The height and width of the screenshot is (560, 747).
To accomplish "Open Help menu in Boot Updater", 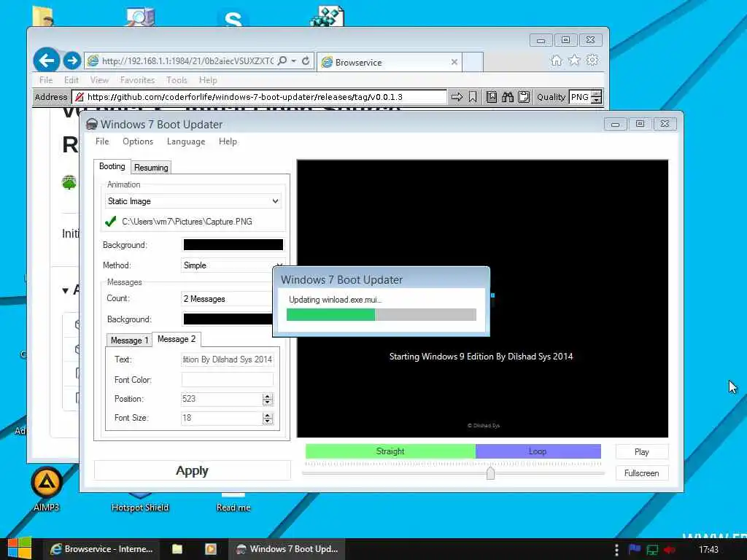I will point(228,141).
